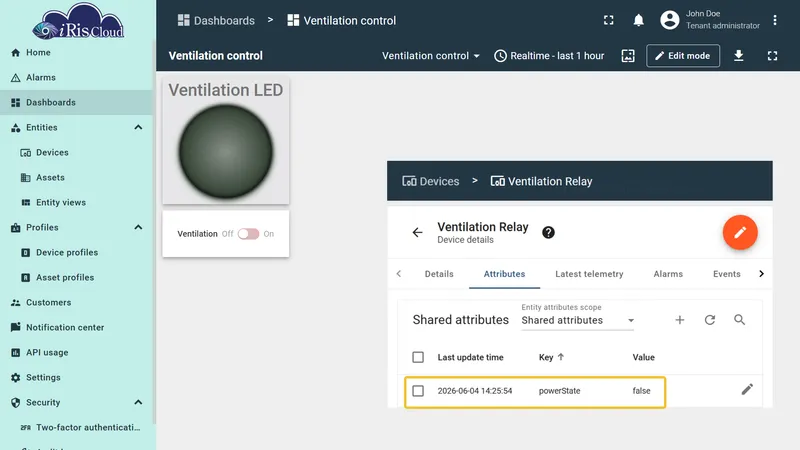Collapse the Security section chevron

coord(138,403)
